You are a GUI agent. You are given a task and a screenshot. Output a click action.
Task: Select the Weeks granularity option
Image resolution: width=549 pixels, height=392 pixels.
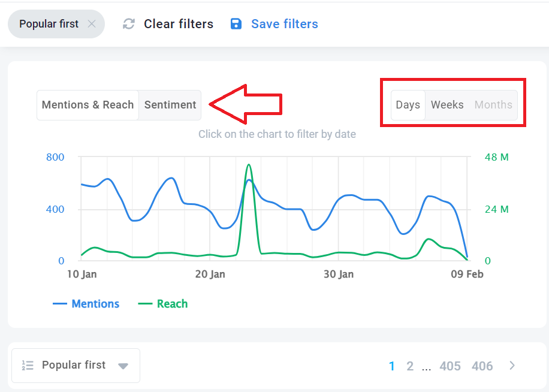tap(447, 105)
